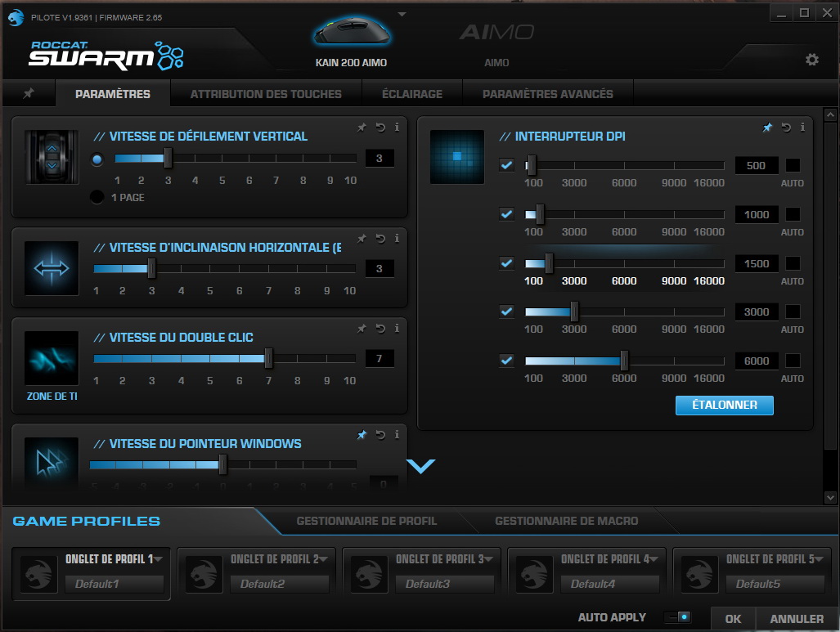Switch to the Éclairage tab
The width and height of the screenshot is (840, 632).
[411, 94]
